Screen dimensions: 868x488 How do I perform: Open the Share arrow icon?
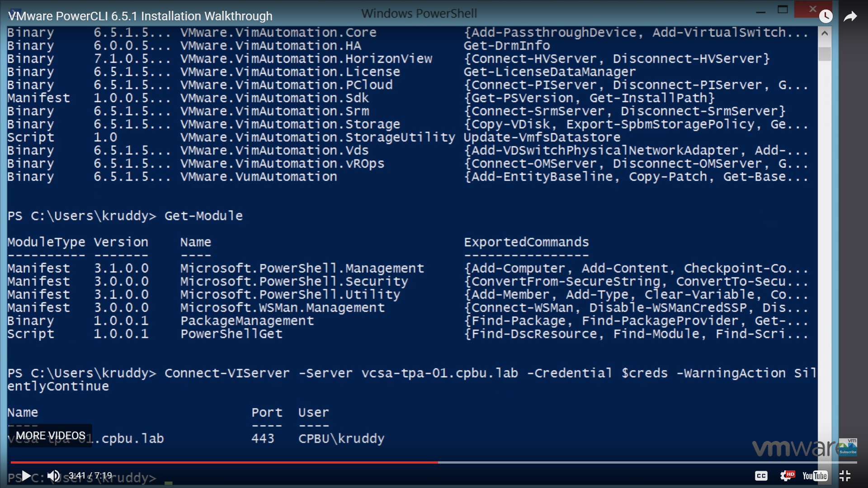[850, 17]
